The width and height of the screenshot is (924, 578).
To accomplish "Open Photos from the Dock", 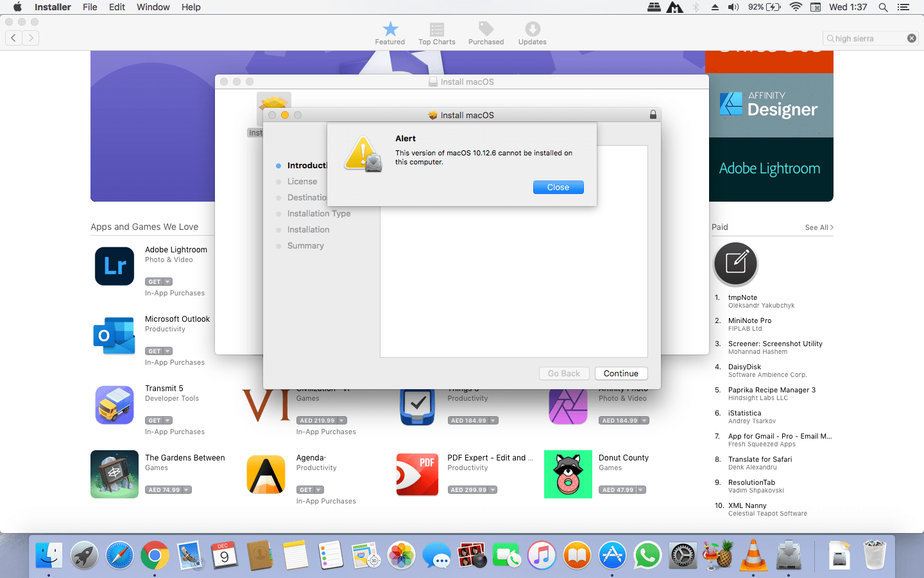I will (402, 556).
